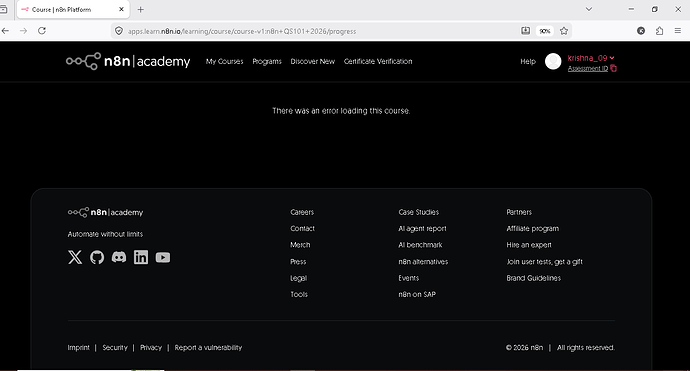Open n8n academy header logo
Viewport: 690px width, 371px height.
click(x=128, y=61)
